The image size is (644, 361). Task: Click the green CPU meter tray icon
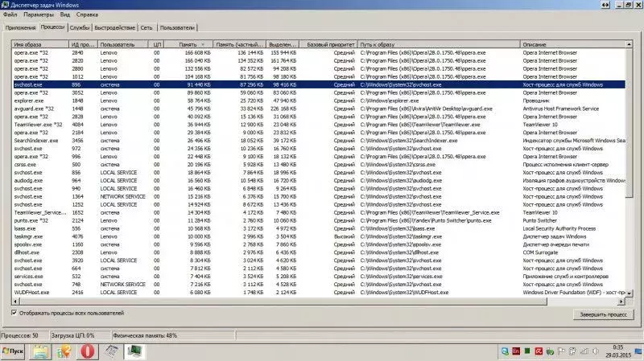(x=527, y=351)
